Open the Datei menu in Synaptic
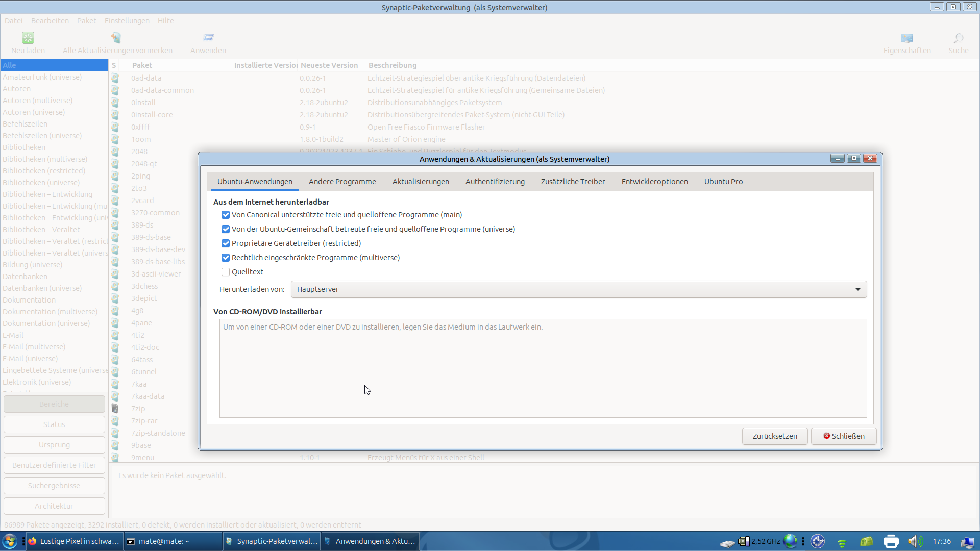 tap(14, 21)
